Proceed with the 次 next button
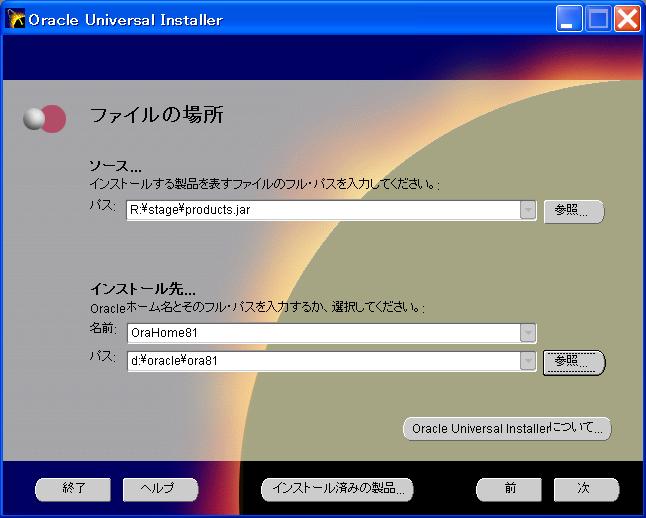 [586, 489]
